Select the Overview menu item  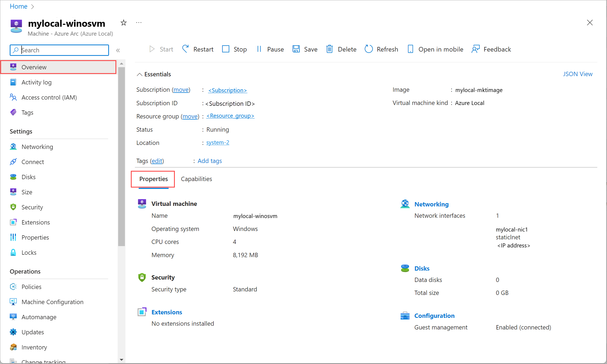34,67
